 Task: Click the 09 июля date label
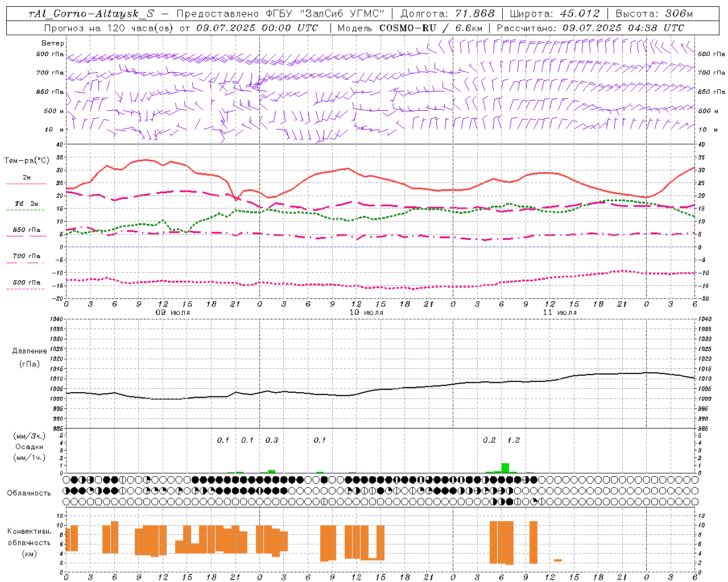173,313
